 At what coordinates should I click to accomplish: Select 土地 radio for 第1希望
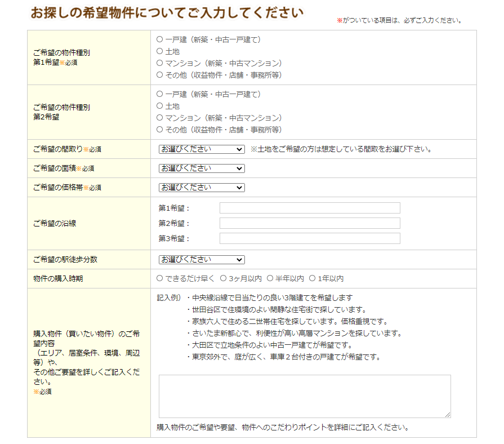click(x=159, y=51)
